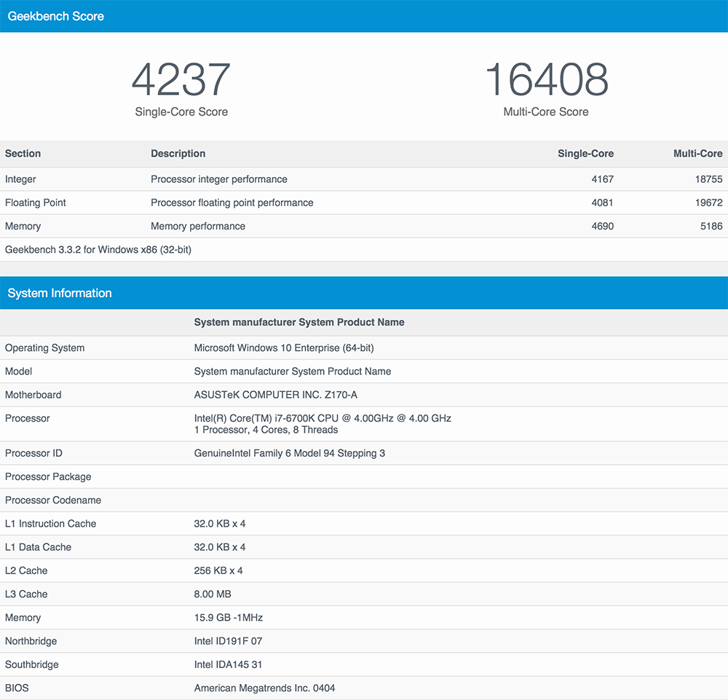Click the 'System Information' header title
Viewport: 728px width, 700px height.
coord(60,293)
